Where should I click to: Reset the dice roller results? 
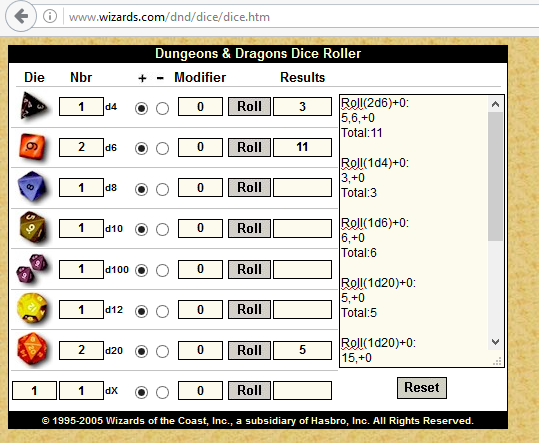(422, 388)
